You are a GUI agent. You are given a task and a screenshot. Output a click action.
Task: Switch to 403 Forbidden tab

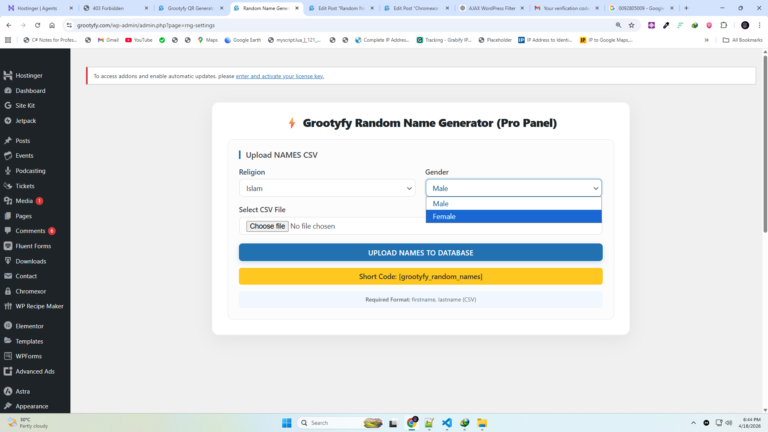[x=116, y=8]
